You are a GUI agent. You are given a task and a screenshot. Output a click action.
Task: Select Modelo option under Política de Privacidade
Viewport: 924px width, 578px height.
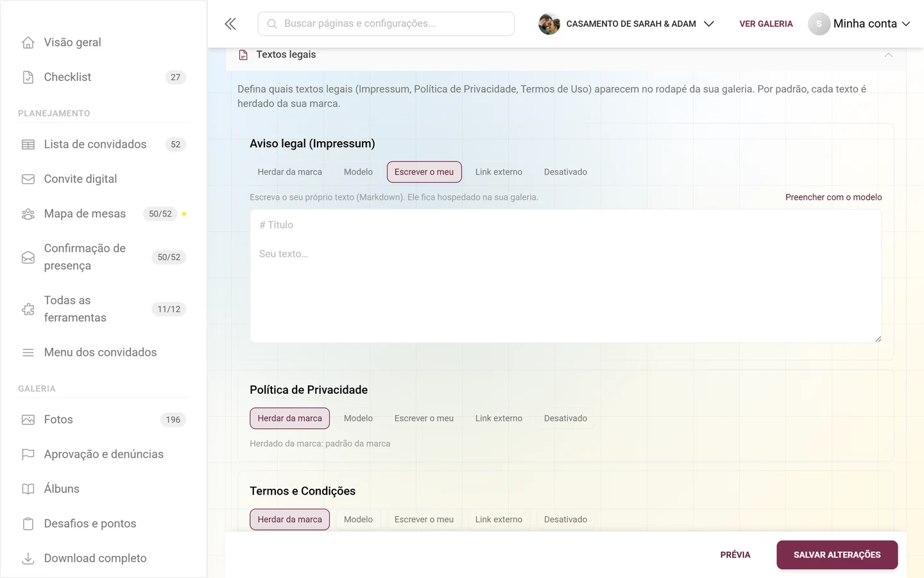(x=358, y=418)
